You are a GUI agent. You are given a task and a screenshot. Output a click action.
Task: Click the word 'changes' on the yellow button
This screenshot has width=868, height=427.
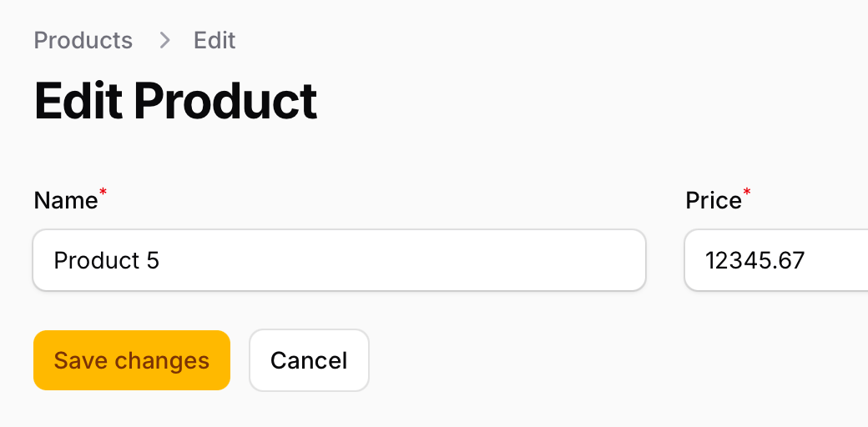[x=162, y=361]
